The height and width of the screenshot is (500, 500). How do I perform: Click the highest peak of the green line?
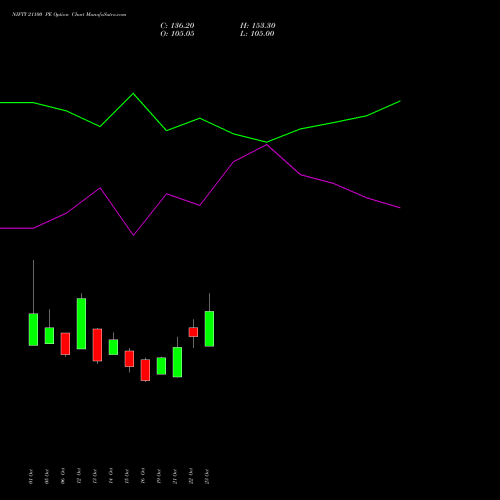point(133,94)
